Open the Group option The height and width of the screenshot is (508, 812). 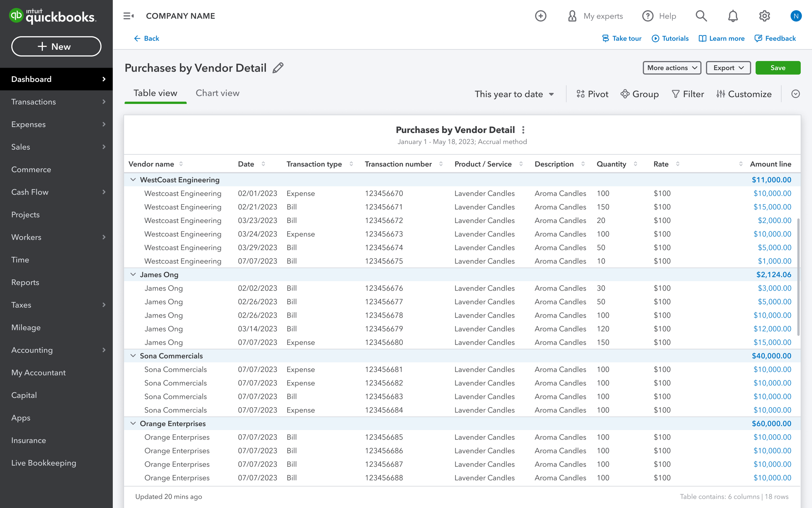(640, 94)
